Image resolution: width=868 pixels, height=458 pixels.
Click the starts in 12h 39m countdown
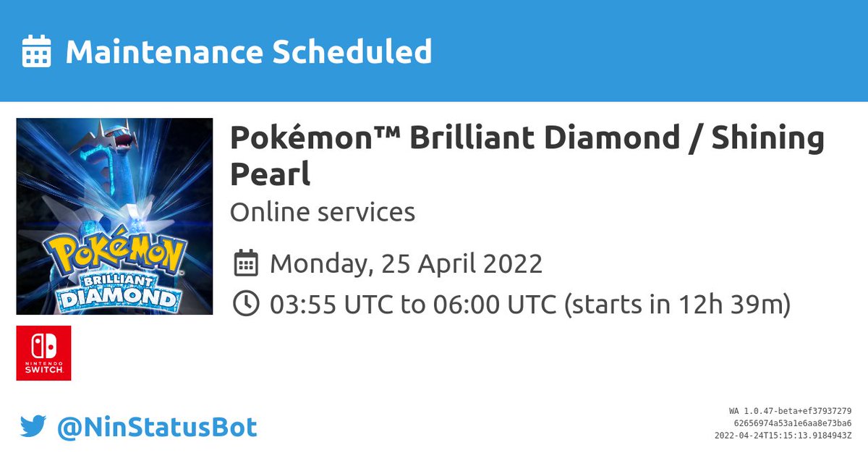(x=677, y=305)
